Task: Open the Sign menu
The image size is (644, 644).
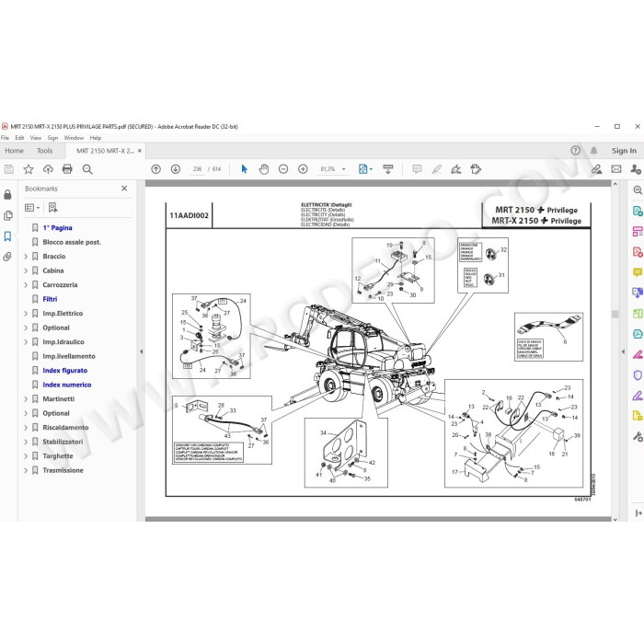Action: 52,138
